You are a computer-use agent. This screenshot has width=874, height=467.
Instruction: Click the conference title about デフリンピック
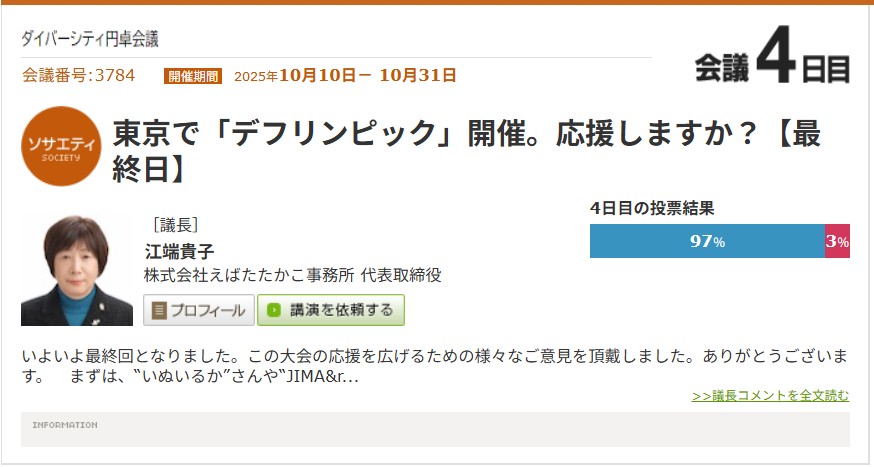coord(467,150)
